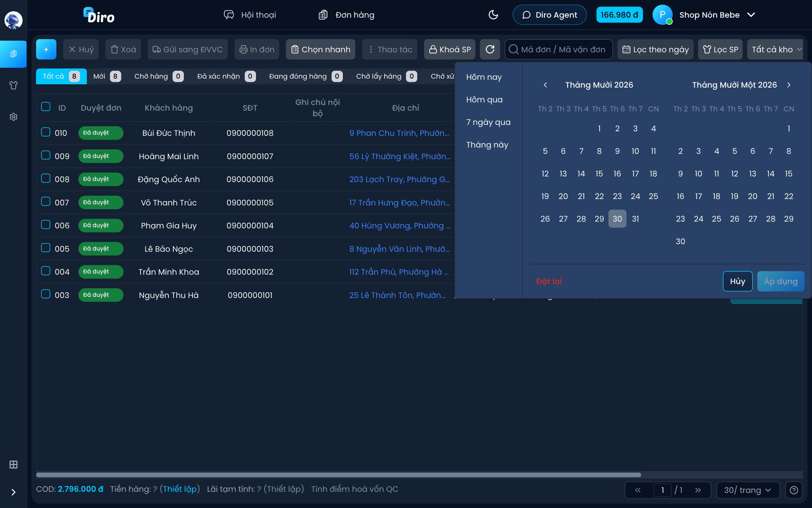Select Hôm qua date preset
The image size is (812, 508).
484,99
